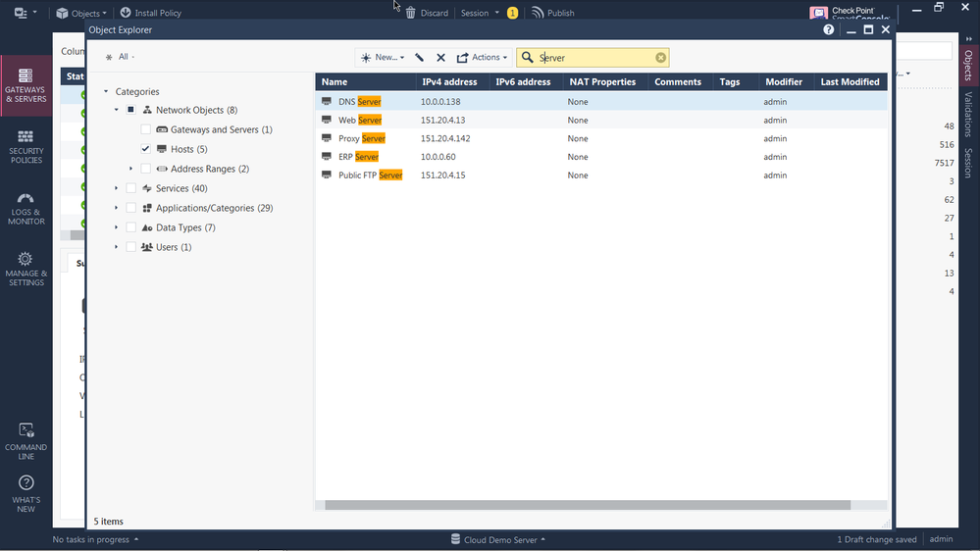980x551 pixels.
Task: Open Gateways & Servers view
Action: pyautogui.click(x=26, y=85)
